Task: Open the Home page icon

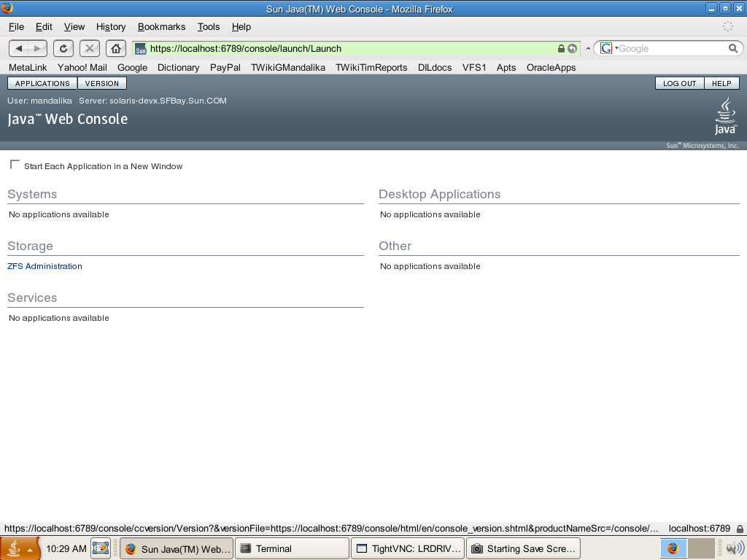Action: point(116,48)
